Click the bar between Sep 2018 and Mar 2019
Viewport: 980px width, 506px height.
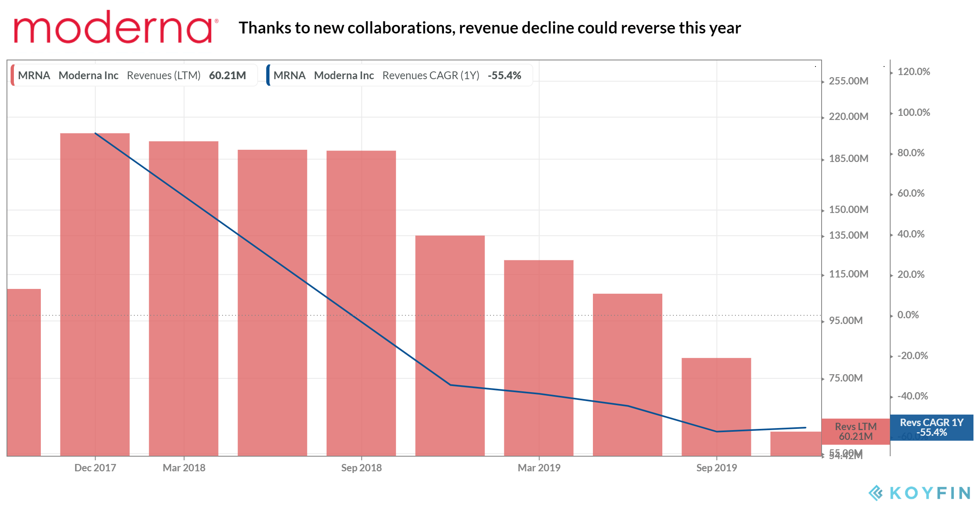coord(450,346)
